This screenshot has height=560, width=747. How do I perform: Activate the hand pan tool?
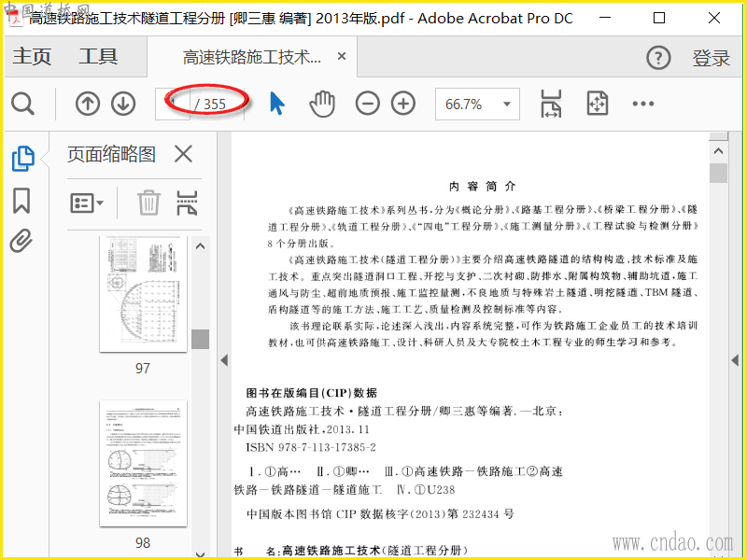pyautogui.click(x=322, y=104)
